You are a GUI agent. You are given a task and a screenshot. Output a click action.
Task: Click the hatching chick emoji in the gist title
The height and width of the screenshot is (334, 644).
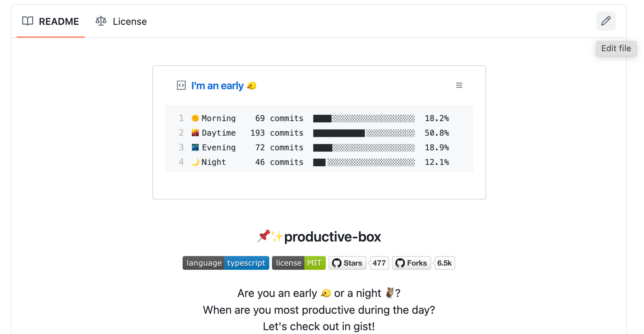251,86
